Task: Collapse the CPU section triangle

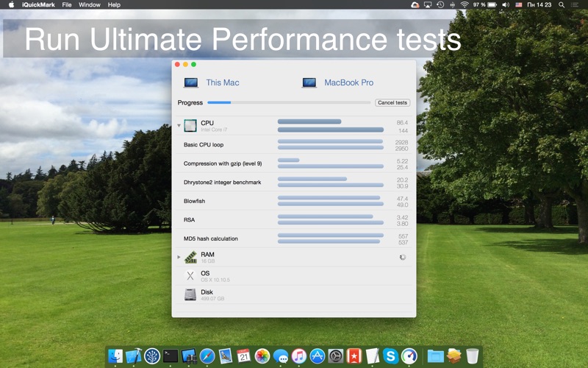Action: click(179, 125)
